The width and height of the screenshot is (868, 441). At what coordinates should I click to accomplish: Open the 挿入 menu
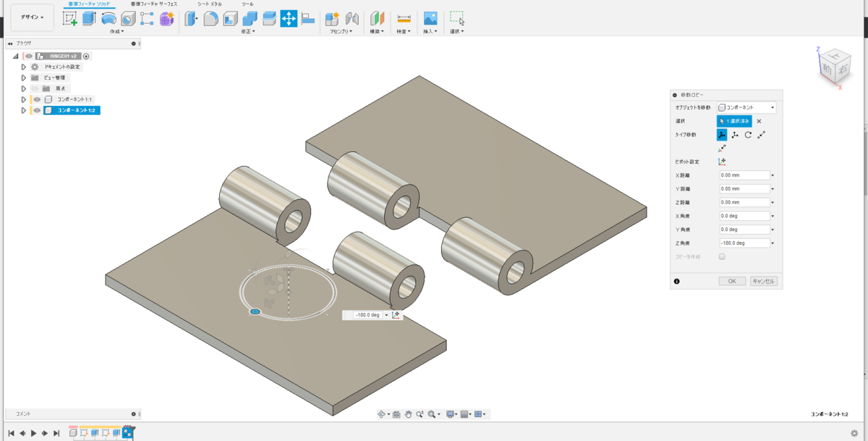pyautogui.click(x=430, y=32)
